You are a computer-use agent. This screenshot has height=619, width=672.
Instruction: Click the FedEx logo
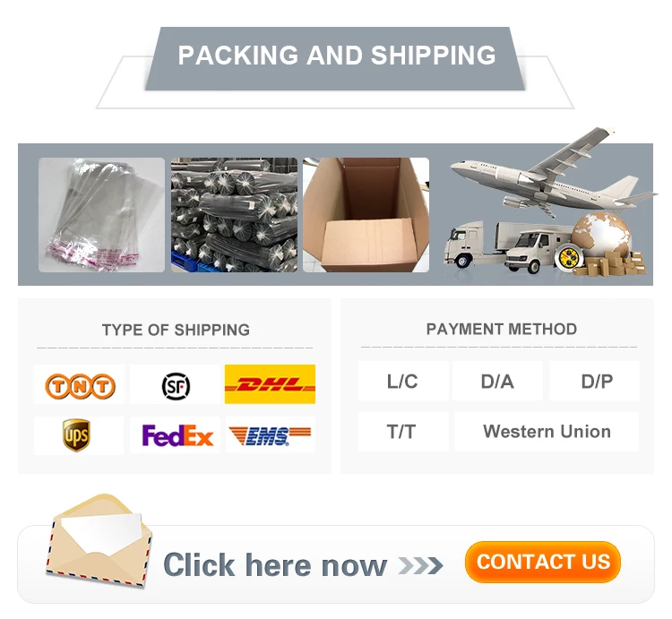(x=177, y=435)
